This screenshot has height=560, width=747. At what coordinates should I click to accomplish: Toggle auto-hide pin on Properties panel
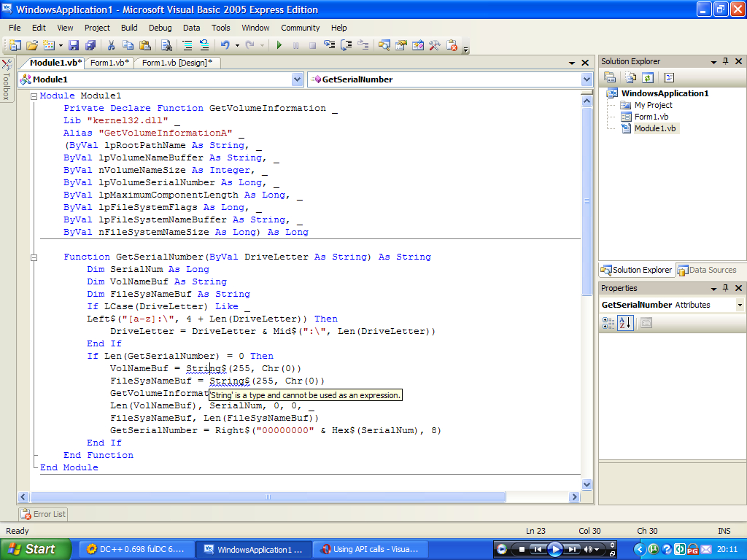click(726, 288)
